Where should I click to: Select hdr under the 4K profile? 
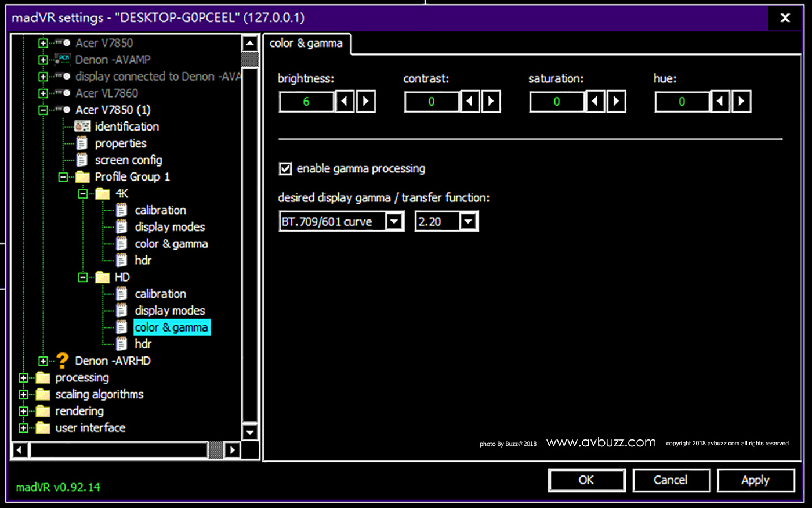pyautogui.click(x=143, y=261)
